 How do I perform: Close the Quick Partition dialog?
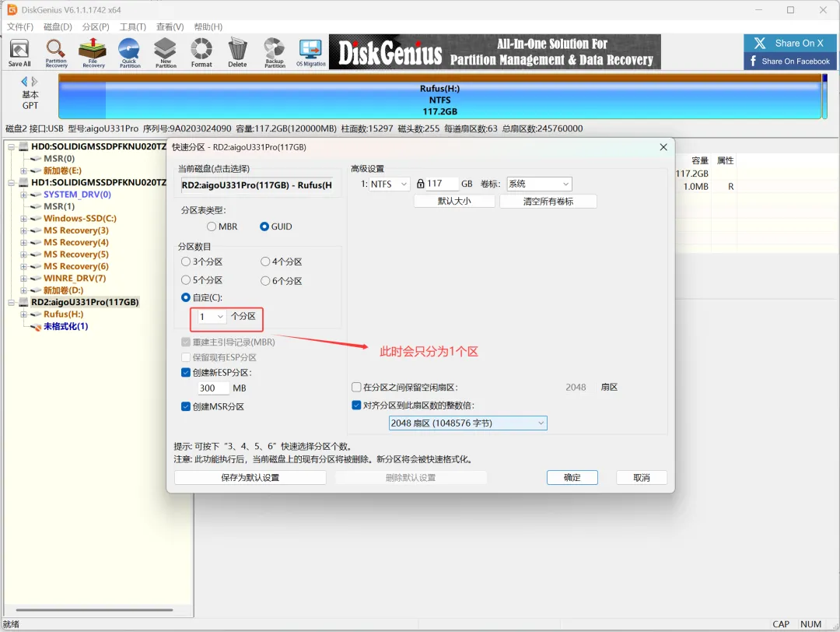[x=663, y=147]
